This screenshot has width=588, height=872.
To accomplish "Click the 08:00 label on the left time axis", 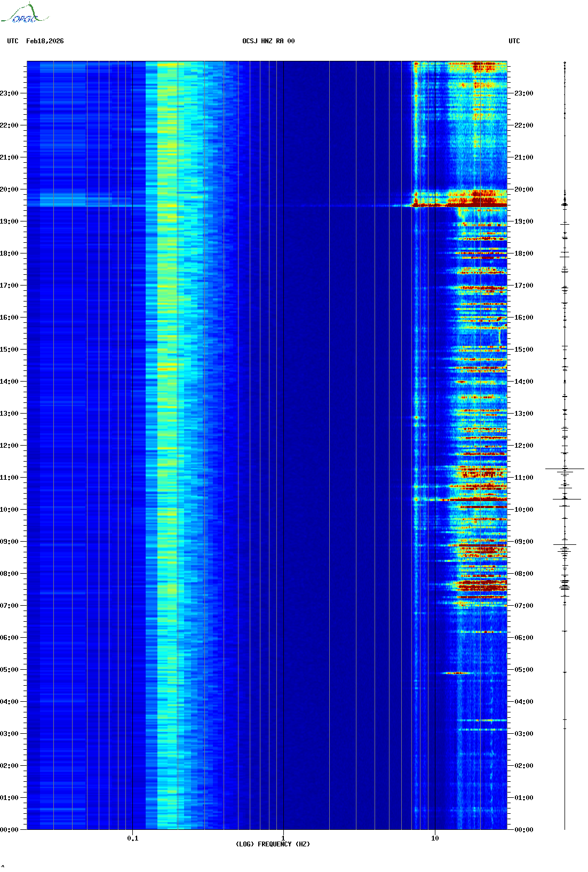I will point(9,574).
